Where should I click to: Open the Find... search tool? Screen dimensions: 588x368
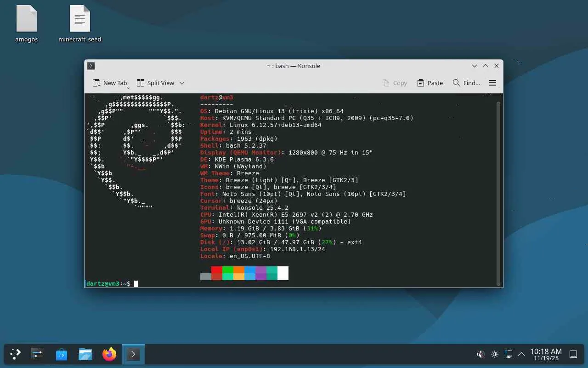pyautogui.click(x=466, y=83)
